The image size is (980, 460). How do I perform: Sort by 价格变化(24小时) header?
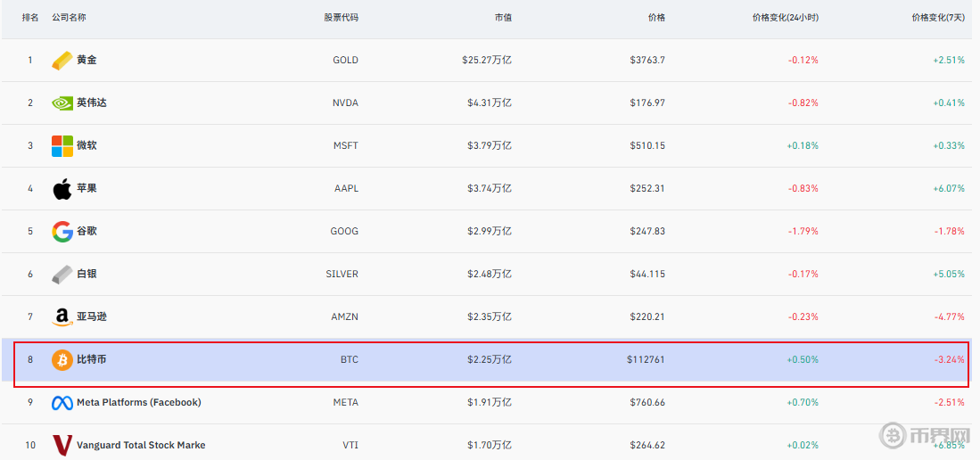785,18
